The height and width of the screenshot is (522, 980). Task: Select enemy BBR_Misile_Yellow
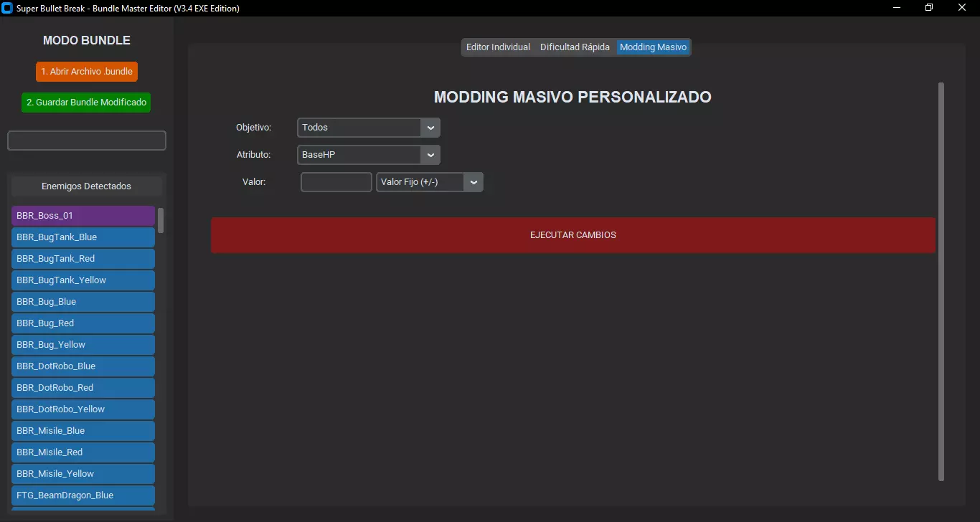tap(83, 474)
